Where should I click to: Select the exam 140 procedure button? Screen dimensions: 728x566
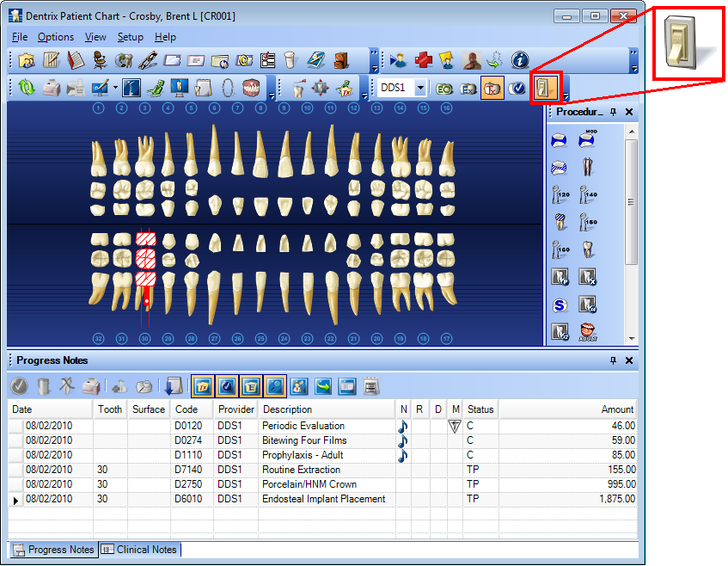[x=588, y=194]
